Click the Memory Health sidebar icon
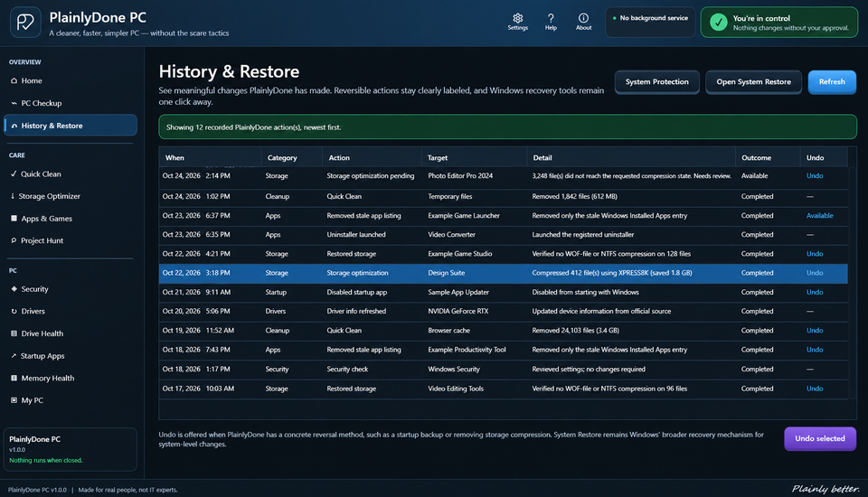 14,378
